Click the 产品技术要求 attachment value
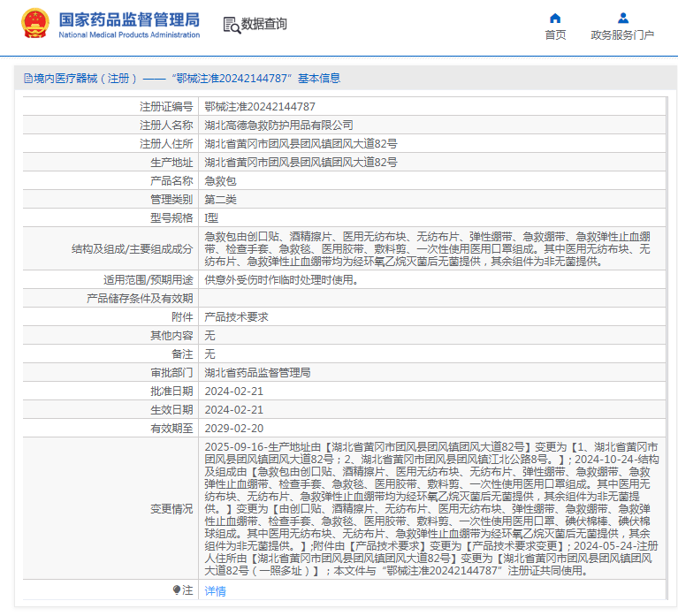 236,316
